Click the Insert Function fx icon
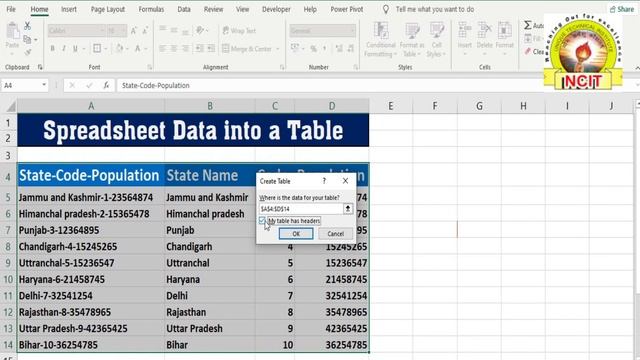640x360 pixels. tap(106, 85)
